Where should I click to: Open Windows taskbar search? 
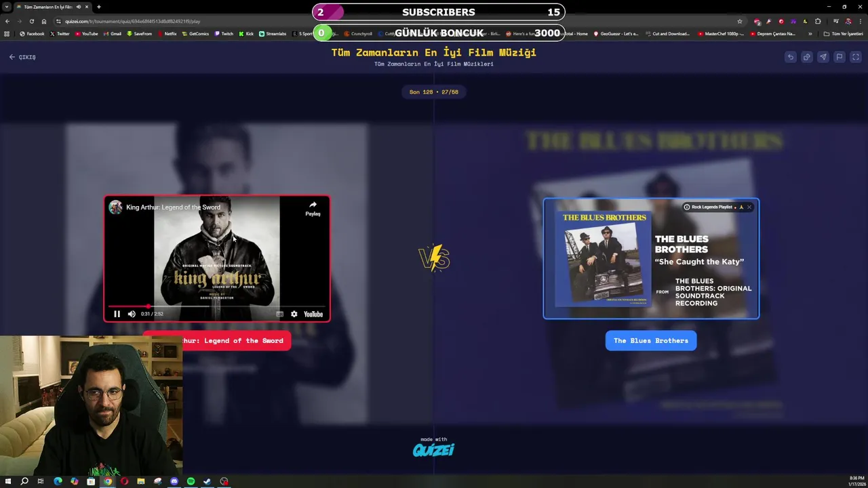24,481
